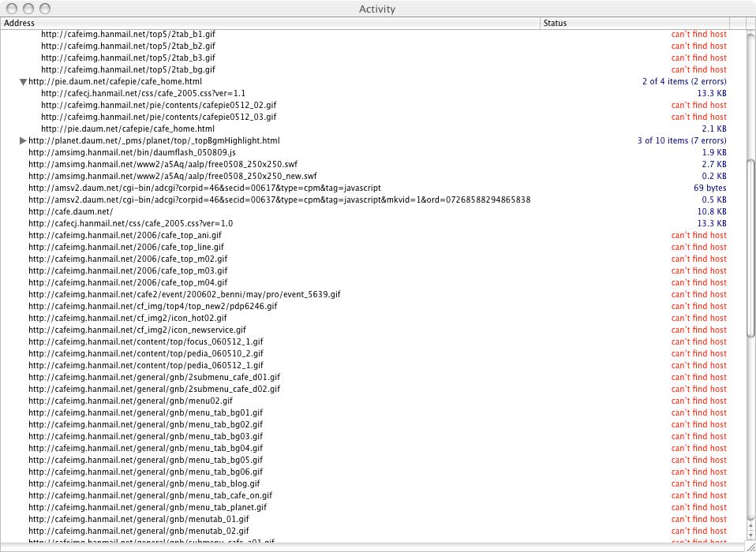
Task: Select the menutab_01.gif row
Action: (373, 519)
